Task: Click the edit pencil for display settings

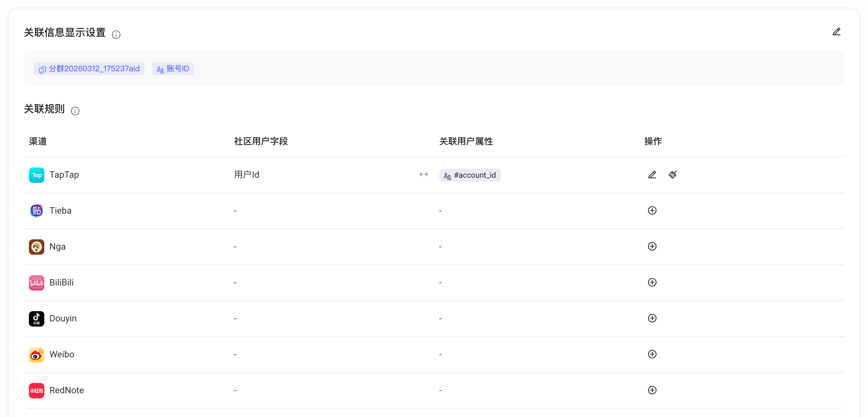Action: point(836,32)
